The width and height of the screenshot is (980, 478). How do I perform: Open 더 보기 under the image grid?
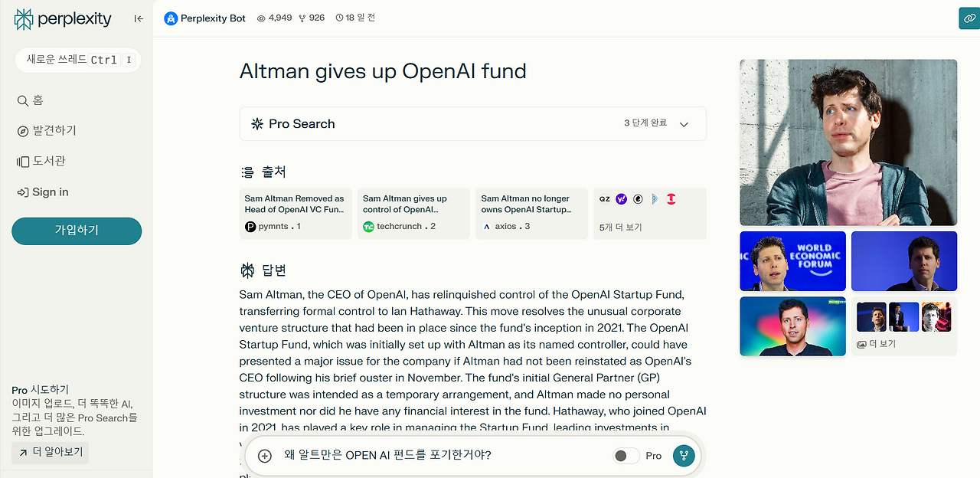click(x=879, y=343)
